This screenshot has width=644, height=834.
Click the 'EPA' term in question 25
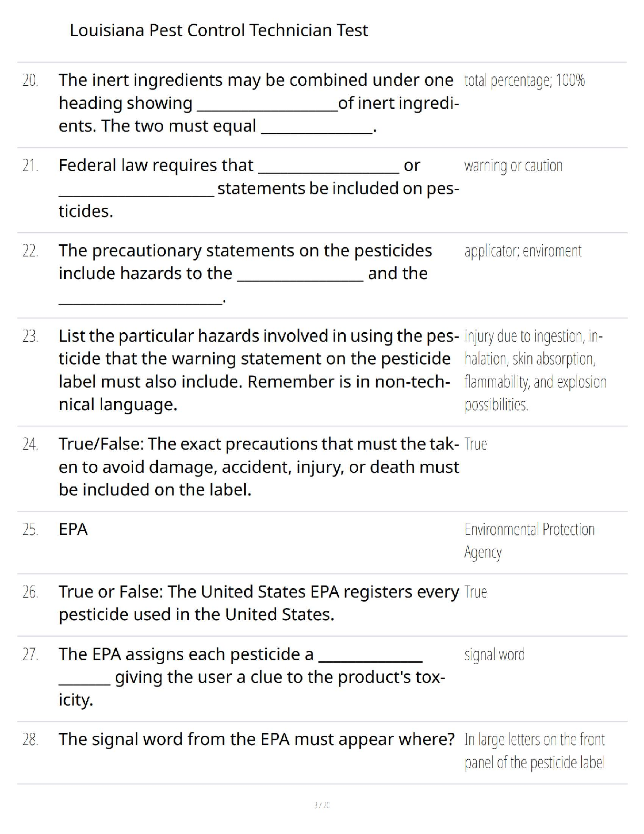(73, 529)
